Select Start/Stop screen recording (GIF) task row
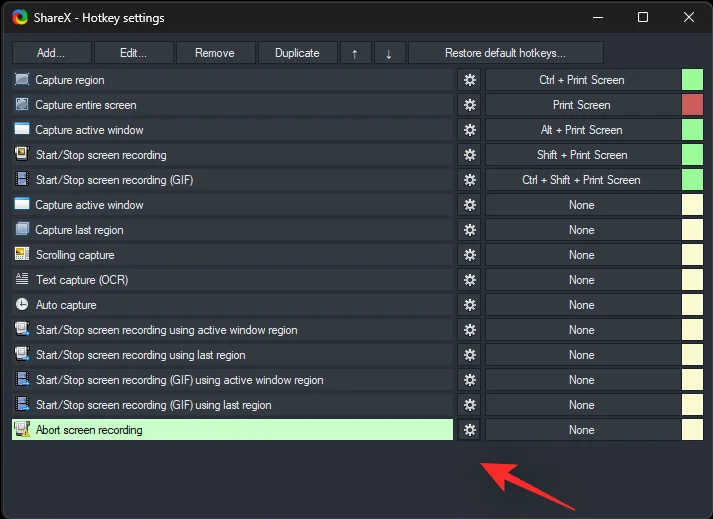This screenshot has height=519, width=713. click(x=232, y=180)
